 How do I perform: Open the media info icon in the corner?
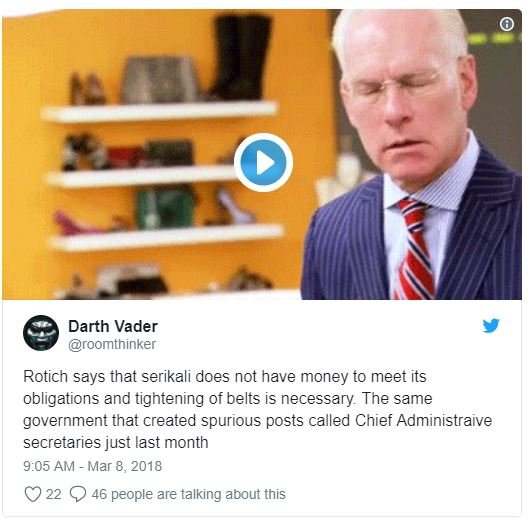tap(506, 24)
